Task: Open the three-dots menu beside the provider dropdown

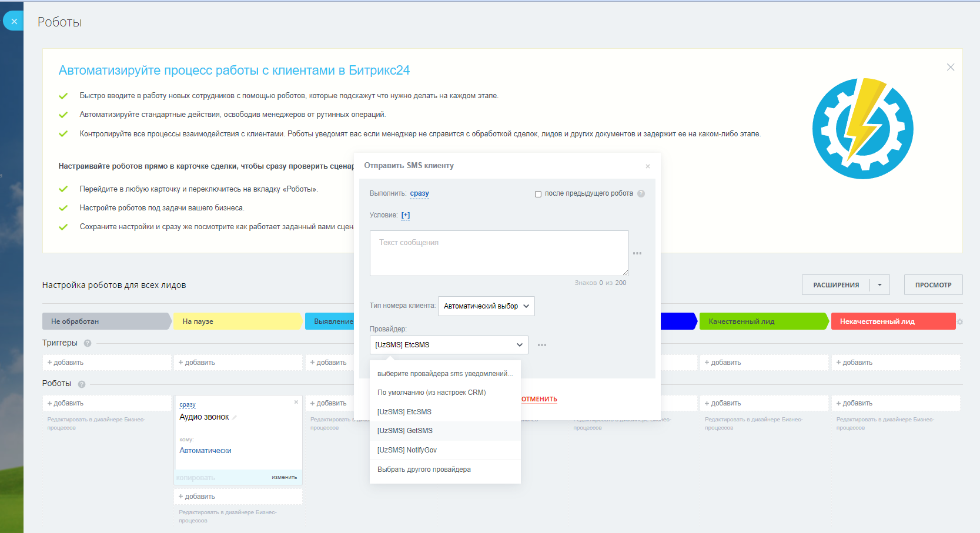Action: point(542,345)
